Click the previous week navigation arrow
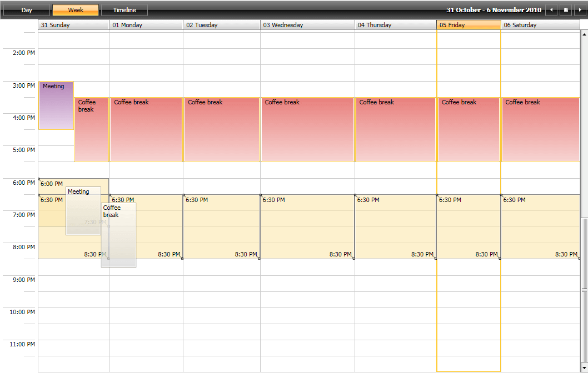The height and width of the screenshot is (373, 588). coord(551,9)
